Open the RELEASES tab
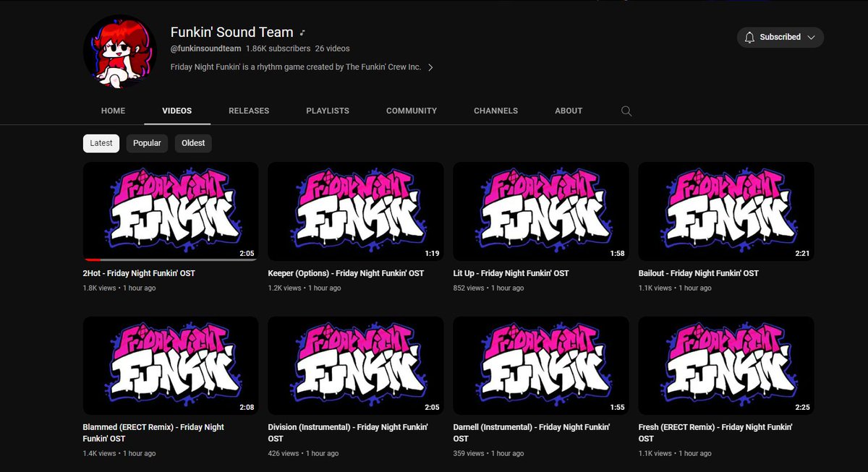Image resolution: width=868 pixels, height=472 pixels. [x=249, y=111]
